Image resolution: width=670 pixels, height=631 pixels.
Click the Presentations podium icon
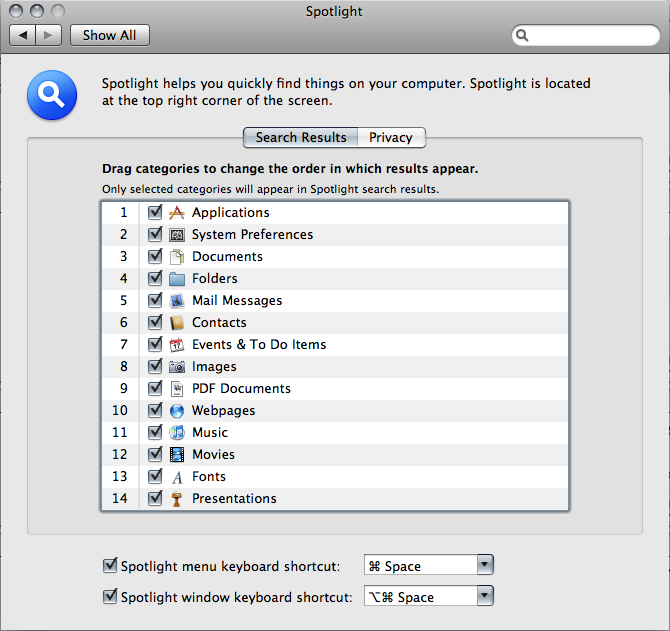coord(176,499)
